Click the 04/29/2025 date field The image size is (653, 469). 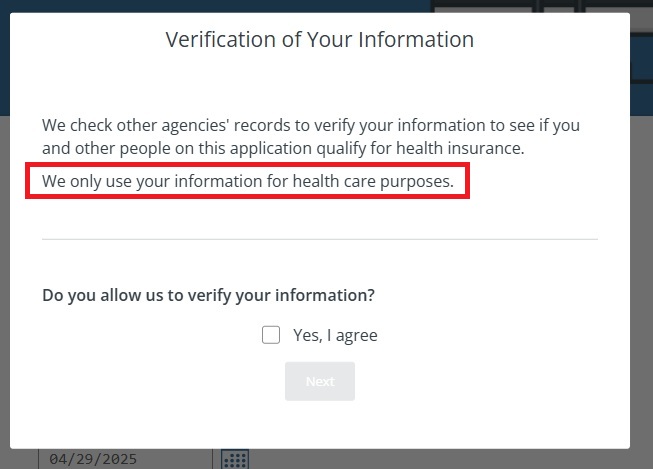(x=125, y=459)
